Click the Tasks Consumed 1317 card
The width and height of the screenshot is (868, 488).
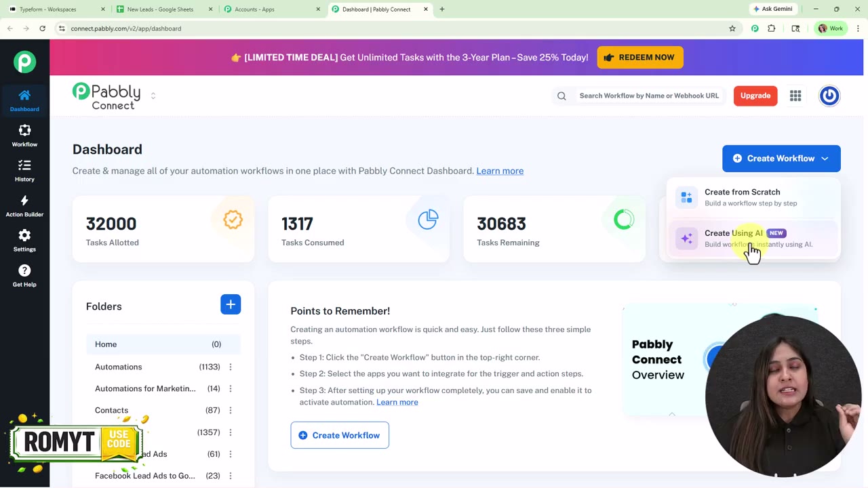coord(359,229)
